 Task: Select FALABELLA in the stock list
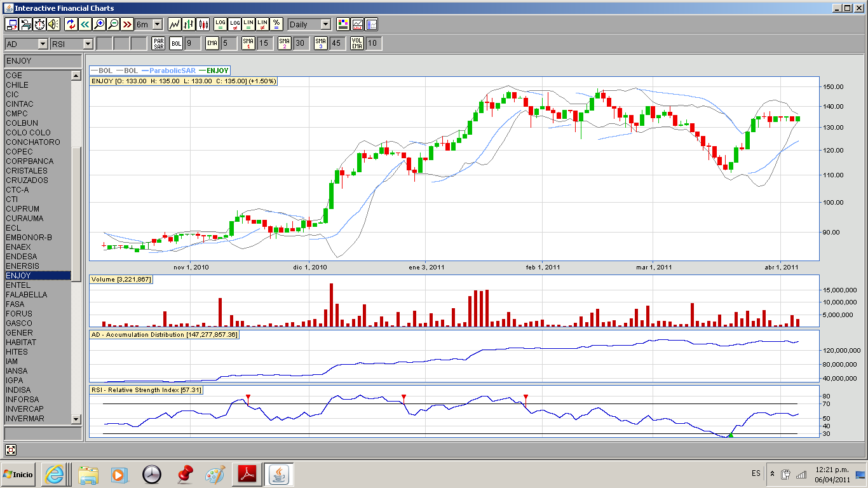click(x=38, y=294)
